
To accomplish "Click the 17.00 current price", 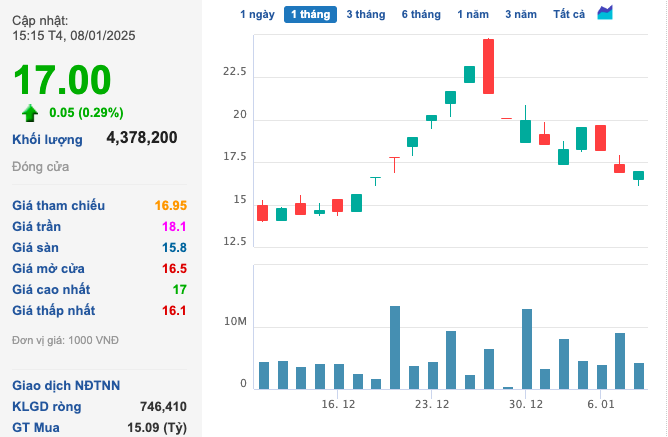I will (62, 79).
